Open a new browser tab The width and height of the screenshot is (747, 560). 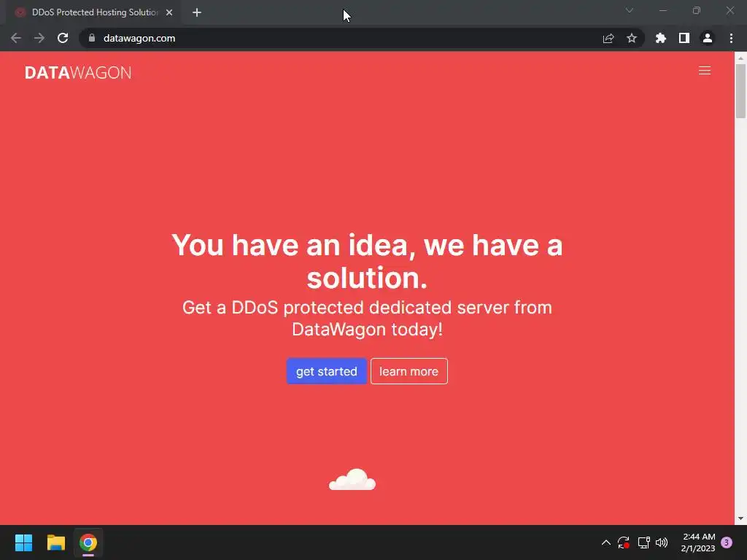197,12
